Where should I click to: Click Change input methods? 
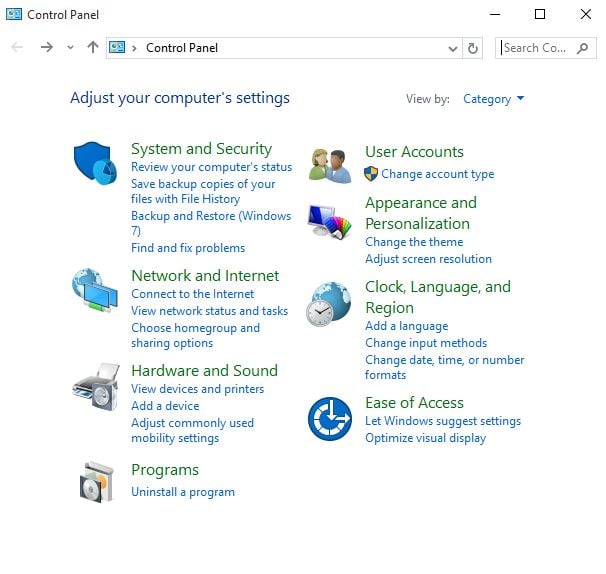426,343
